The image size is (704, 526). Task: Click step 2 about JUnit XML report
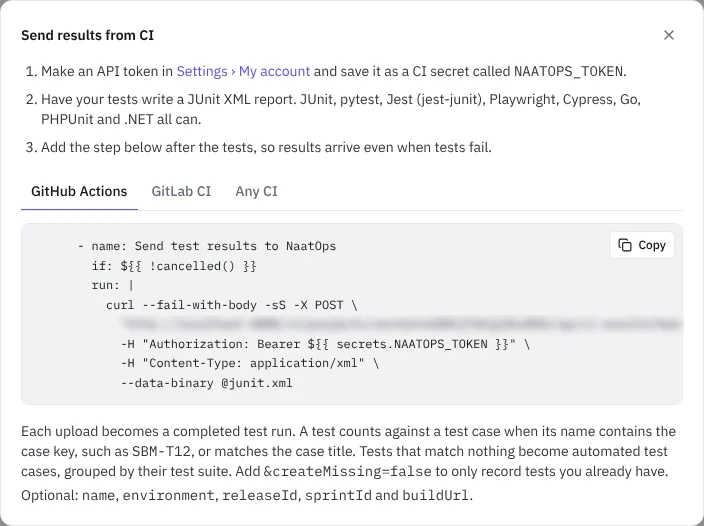click(341, 109)
